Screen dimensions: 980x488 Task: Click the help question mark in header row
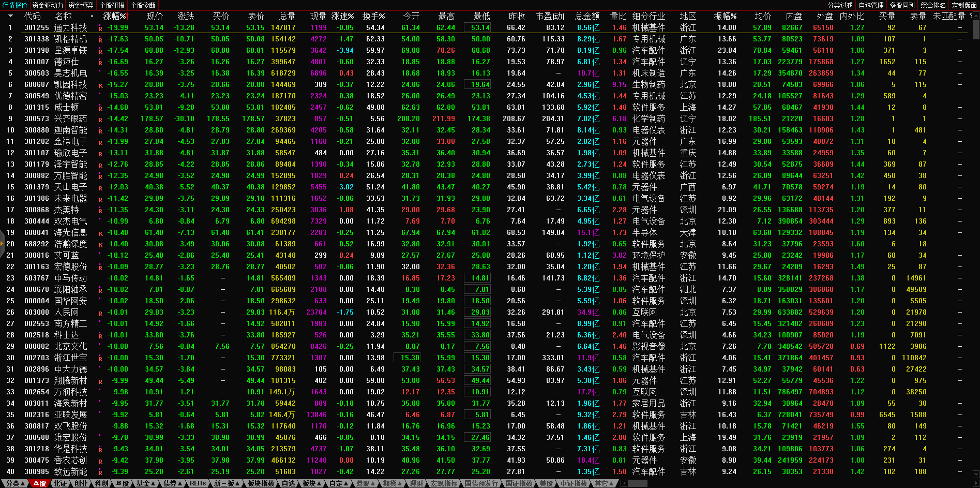[x=971, y=16]
